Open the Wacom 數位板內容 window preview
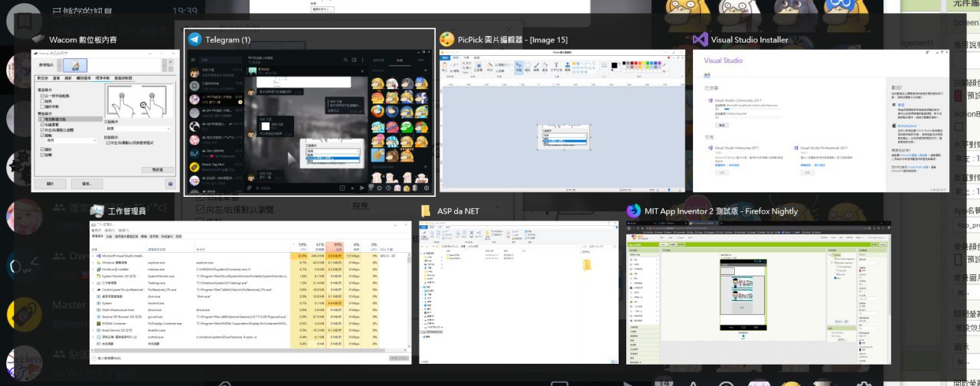Screen dimensions: 980x386 pos(103,121)
